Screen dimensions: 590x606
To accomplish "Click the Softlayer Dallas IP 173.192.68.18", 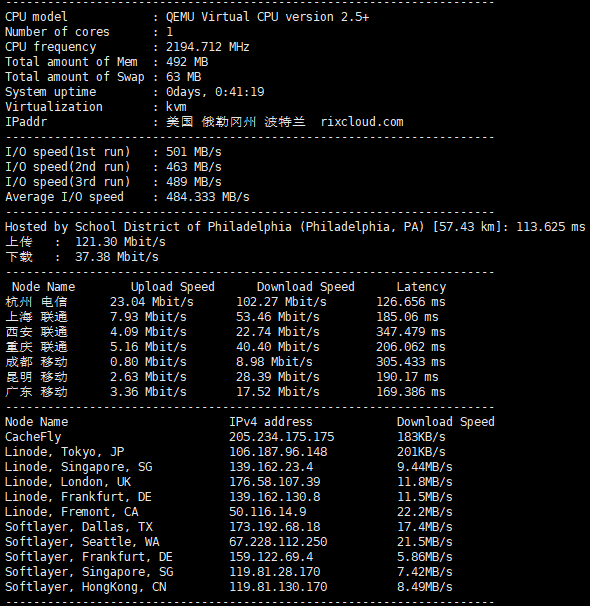I will point(274,527).
